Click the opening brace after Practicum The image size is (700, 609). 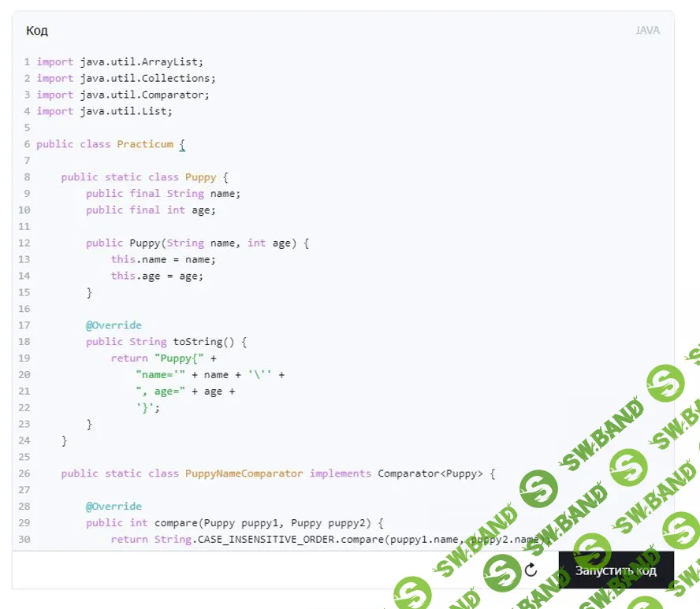tap(182, 144)
